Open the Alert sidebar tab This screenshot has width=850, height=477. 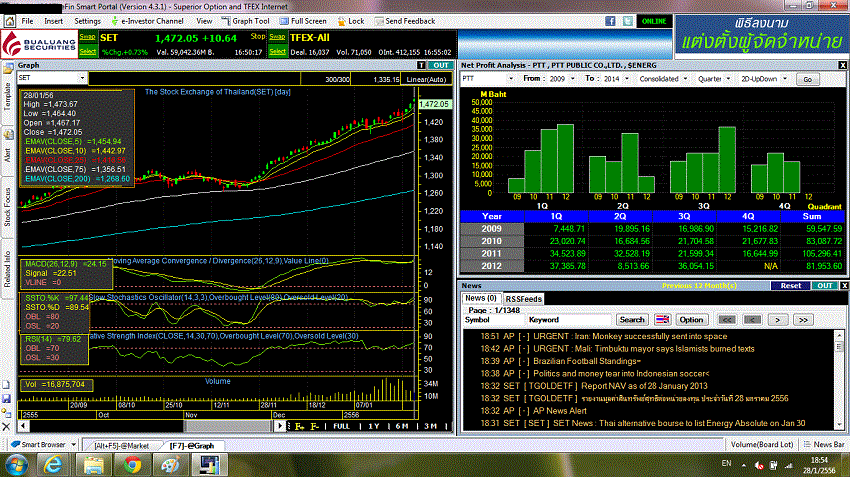click(x=8, y=154)
